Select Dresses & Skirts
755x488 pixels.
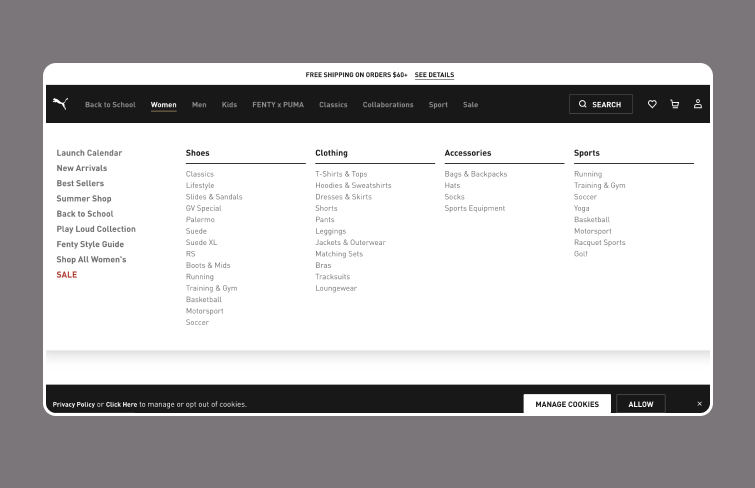(343, 197)
